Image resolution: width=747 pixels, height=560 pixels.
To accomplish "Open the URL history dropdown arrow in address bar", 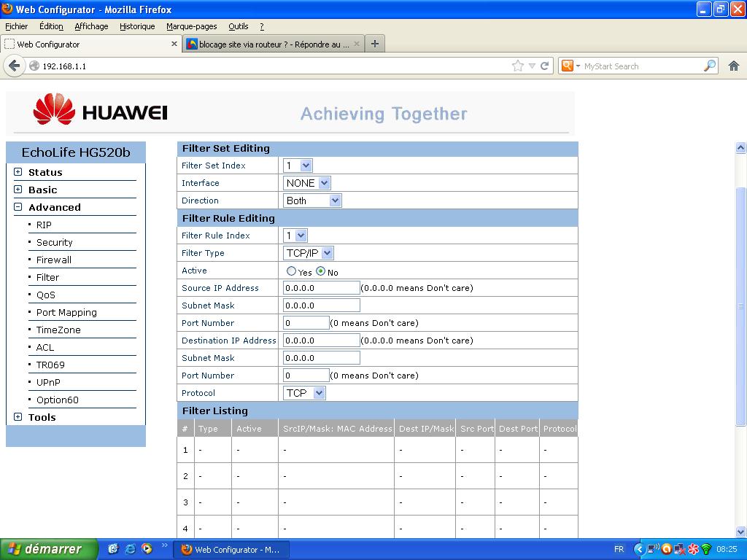I will pyautogui.click(x=532, y=66).
